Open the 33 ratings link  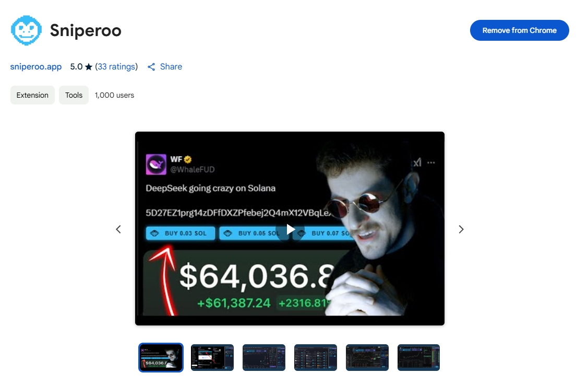[116, 66]
